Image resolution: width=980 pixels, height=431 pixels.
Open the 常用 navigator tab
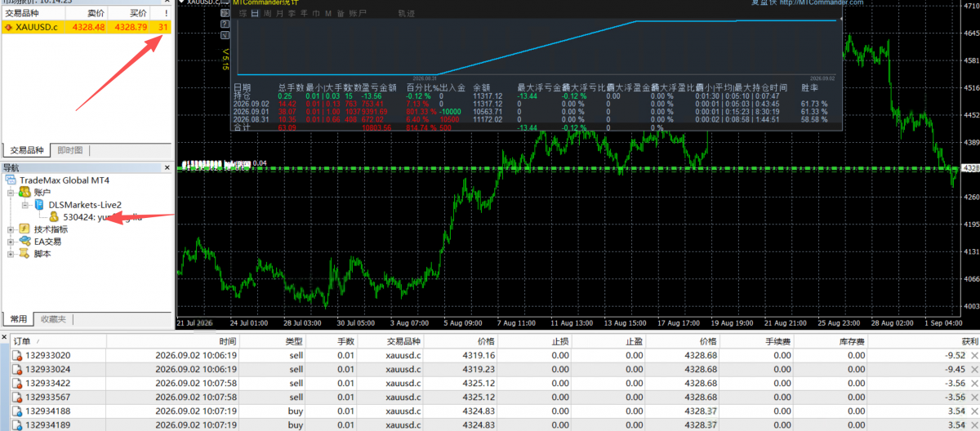click(18, 319)
